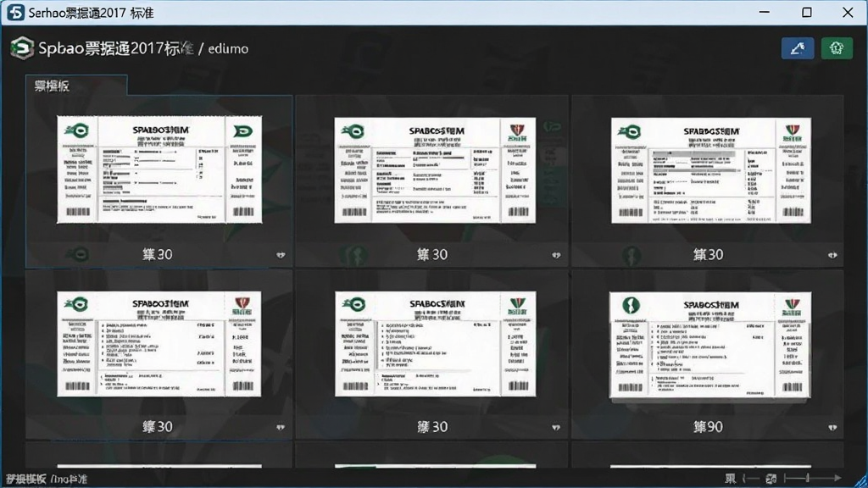Viewport: 868px width, 488px height.
Task: Open the dropdown arrow on second-row middle card
Action: coord(556,427)
